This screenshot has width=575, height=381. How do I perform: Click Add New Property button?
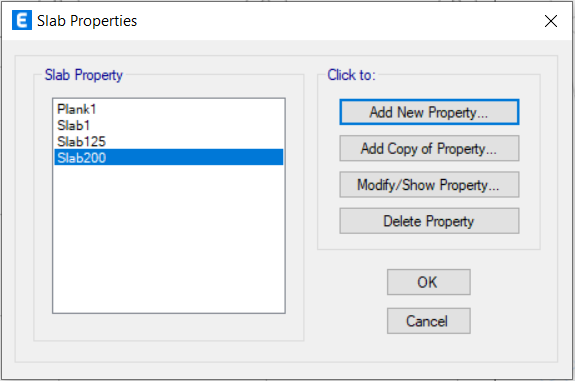(429, 112)
